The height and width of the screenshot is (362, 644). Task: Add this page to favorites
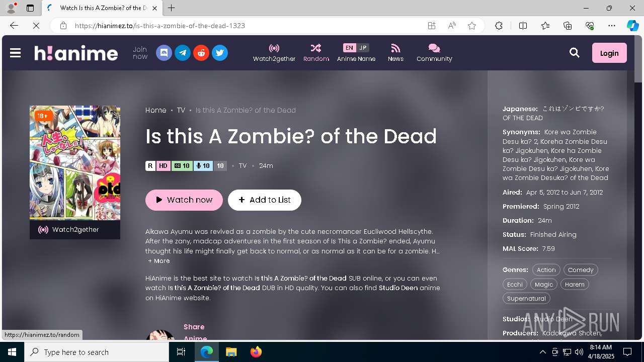pos(472,26)
